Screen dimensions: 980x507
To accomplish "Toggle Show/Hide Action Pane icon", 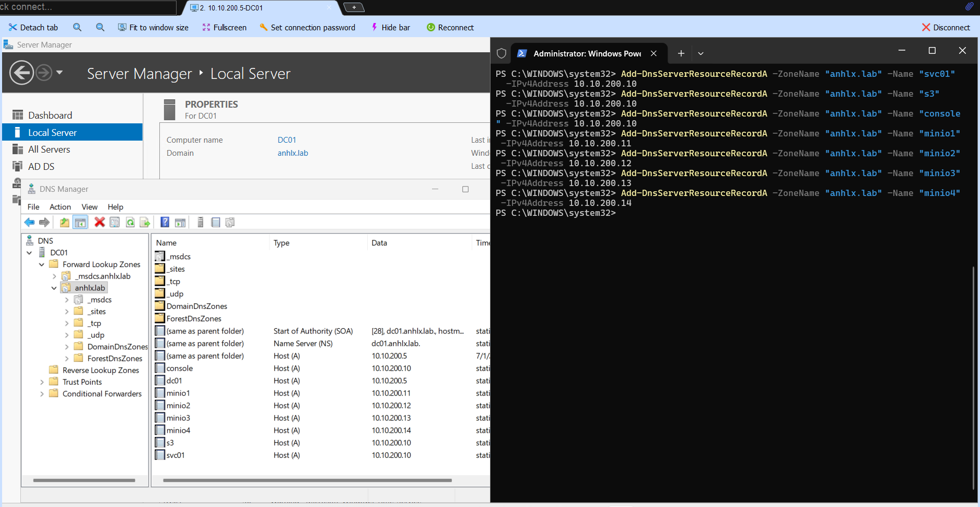I will click(x=180, y=223).
